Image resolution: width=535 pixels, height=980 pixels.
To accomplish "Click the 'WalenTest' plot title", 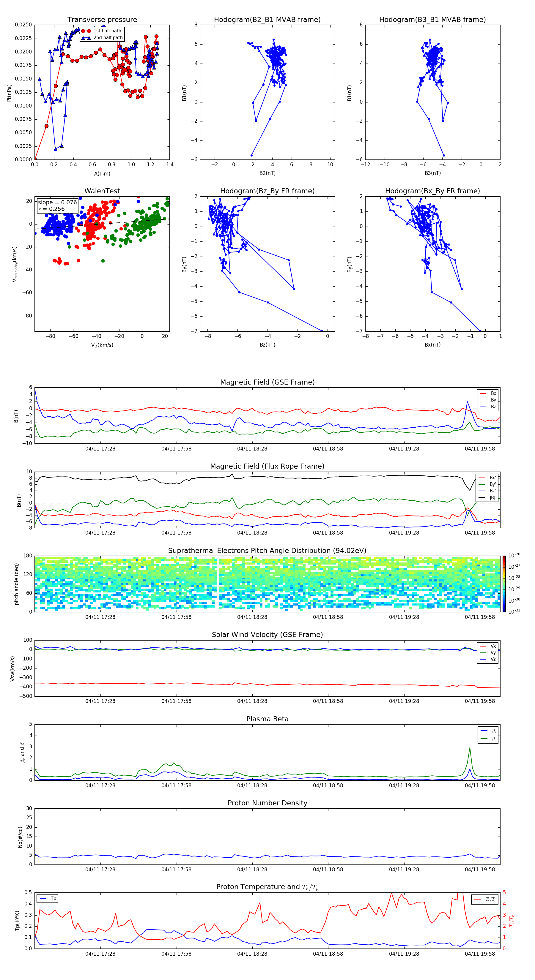I will coord(102,191).
